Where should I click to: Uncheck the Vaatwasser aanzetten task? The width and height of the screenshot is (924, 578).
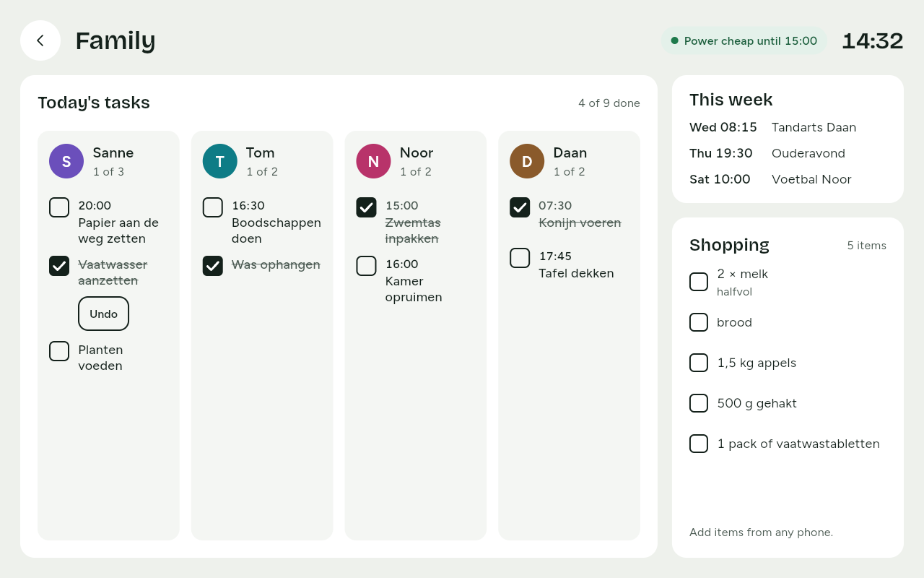coord(59,266)
